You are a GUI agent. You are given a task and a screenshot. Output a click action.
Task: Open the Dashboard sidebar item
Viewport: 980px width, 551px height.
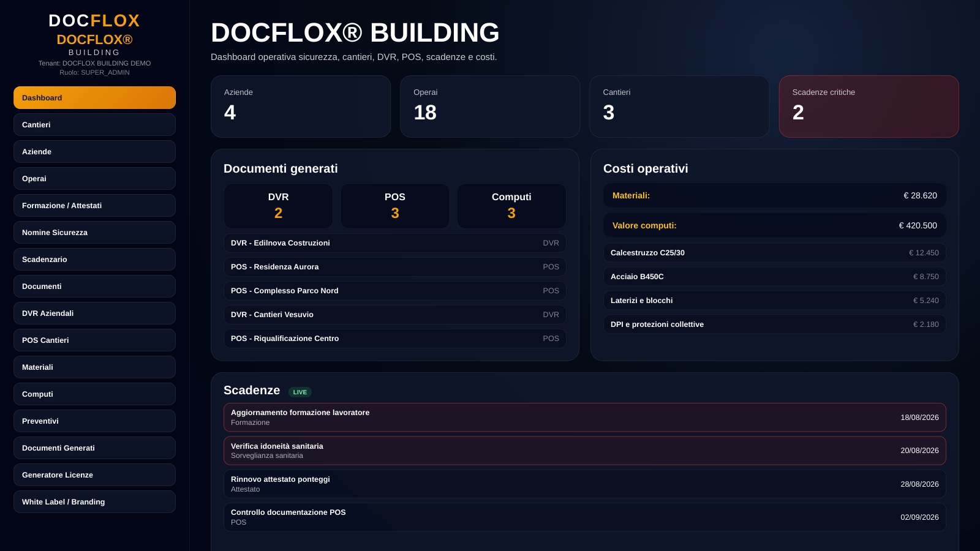(x=94, y=98)
